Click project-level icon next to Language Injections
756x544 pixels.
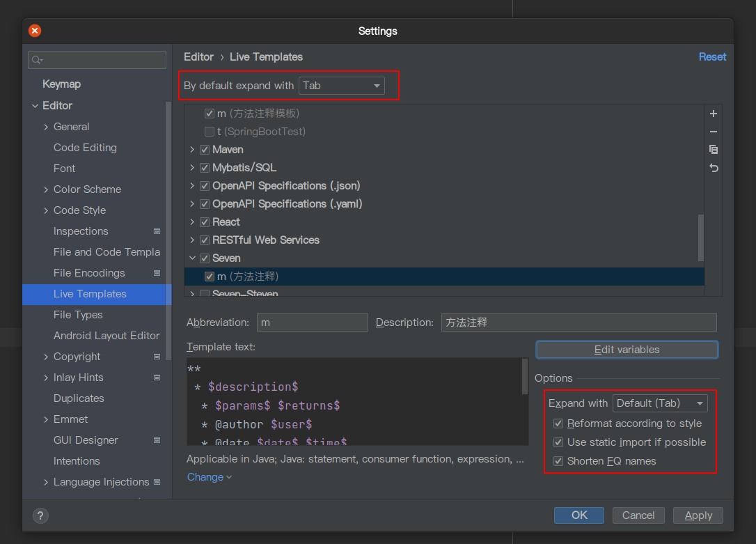(157, 482)
